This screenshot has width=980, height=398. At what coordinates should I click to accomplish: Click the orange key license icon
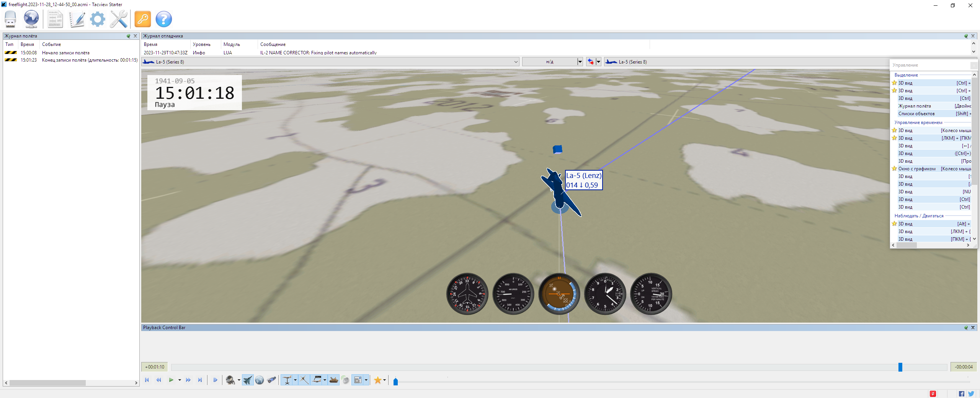[x=143, y=19]
